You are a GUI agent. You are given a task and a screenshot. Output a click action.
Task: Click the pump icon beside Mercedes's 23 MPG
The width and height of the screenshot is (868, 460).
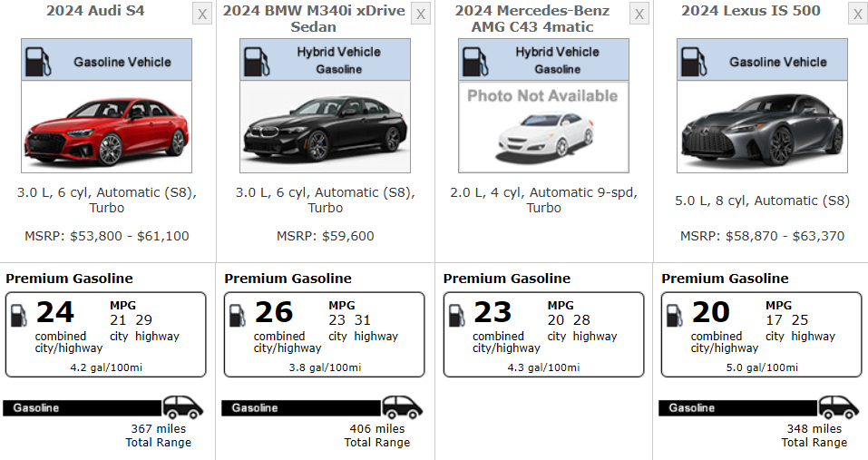pos(455,316)
